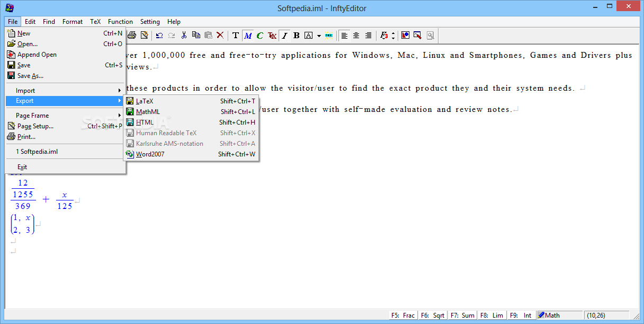Viewport: 644px width, 324px height.
Task: Export as Word2007
Action: pyautogui.click(x=191, y=154)
